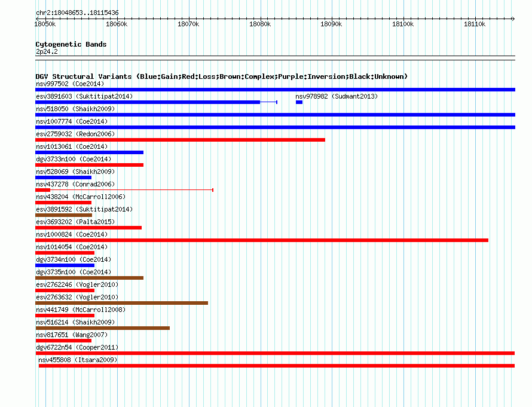Select esv2763632 (Vogler2010) label
This screenshot has height=407, width=532.
pyautogui.click(x=77, y=297)
